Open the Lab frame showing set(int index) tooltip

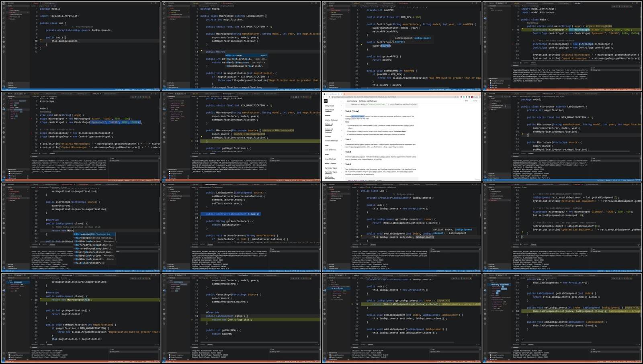(402, 227)
